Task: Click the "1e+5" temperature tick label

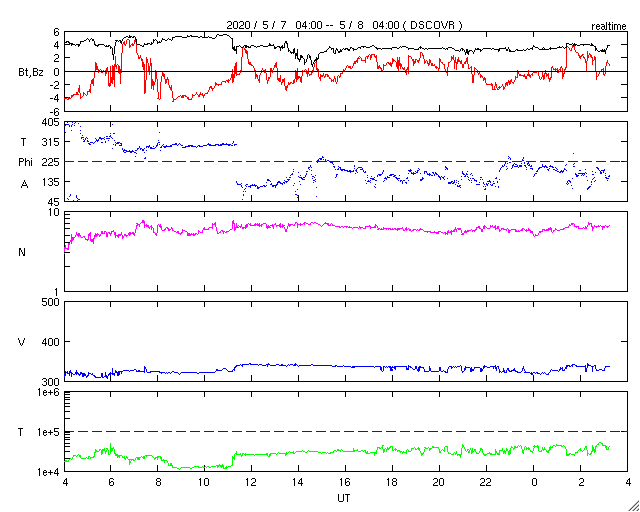Action: 48,432
